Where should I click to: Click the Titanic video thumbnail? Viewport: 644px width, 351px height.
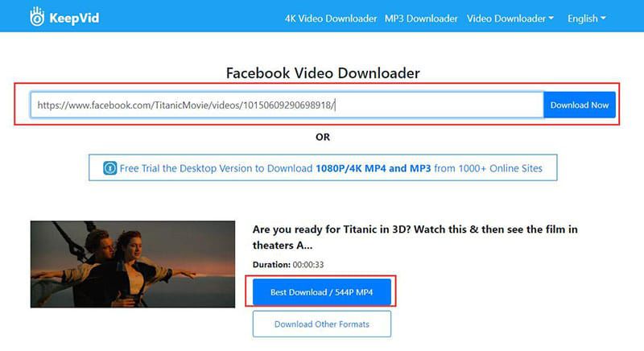133,264
